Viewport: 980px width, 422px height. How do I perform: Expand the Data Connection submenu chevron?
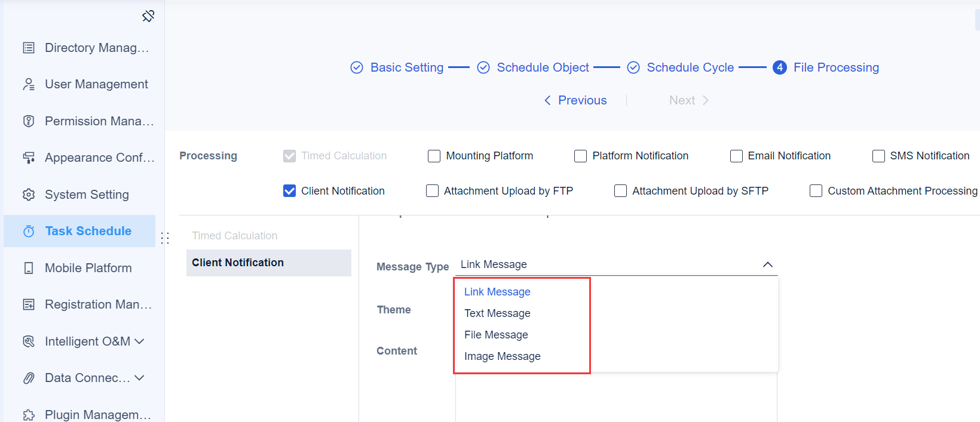pos(139,378)
